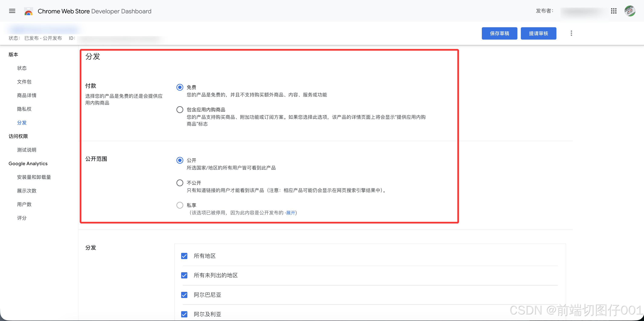Screen dimensions: 644x321
Task: Open the 商品详情 sidebar item
Action: click(27, 95)
